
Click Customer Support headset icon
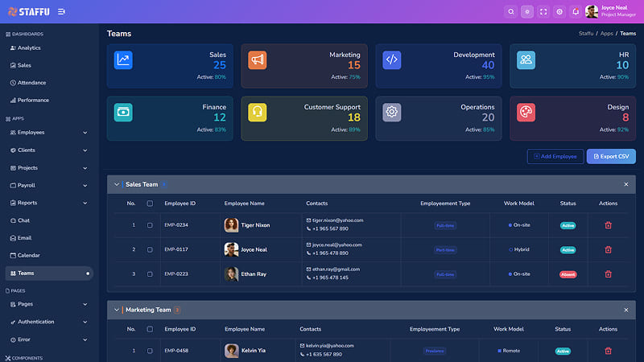click(258, 112)
